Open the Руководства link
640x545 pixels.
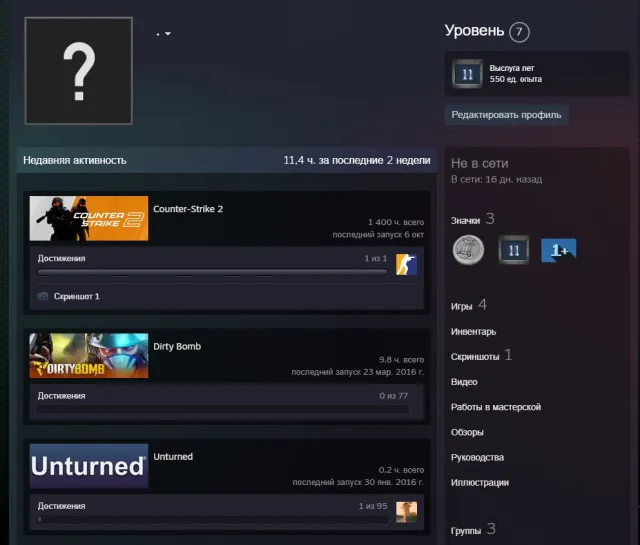pyautogui.click(x=477, y=458)
